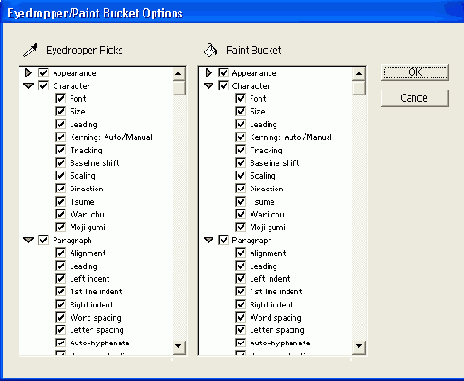Toggle Tsume checkbox in Paint Bucket
Screen dimensions: 464x381
point(240,201)
